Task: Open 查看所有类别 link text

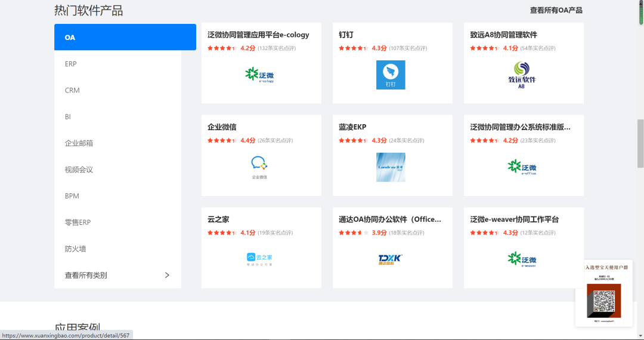Action: click(x=86, y=275)
